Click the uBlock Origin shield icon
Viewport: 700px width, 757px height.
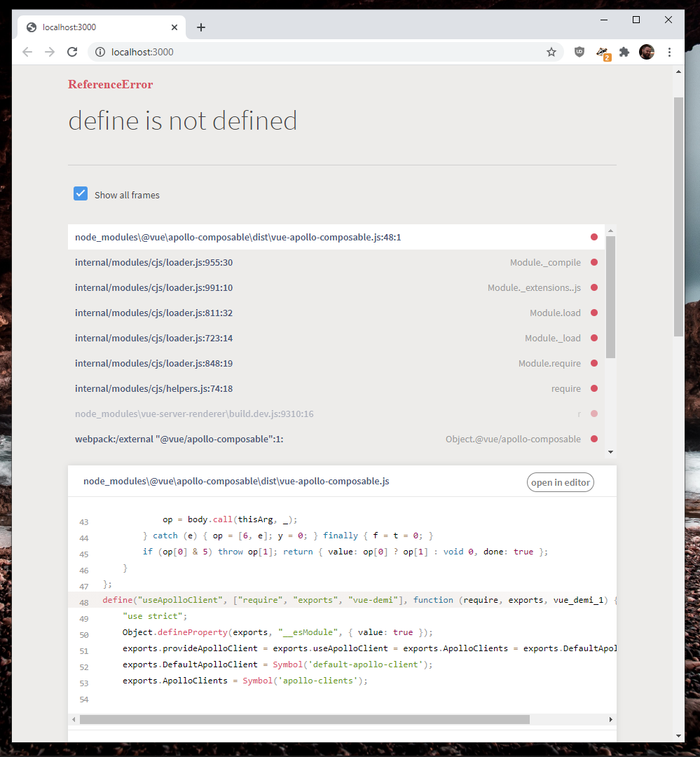pos(579,52)
